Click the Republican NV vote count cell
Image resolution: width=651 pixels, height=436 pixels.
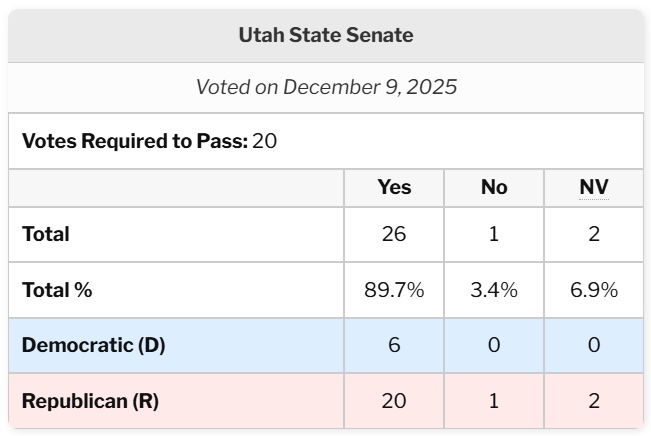click(594, 401)
